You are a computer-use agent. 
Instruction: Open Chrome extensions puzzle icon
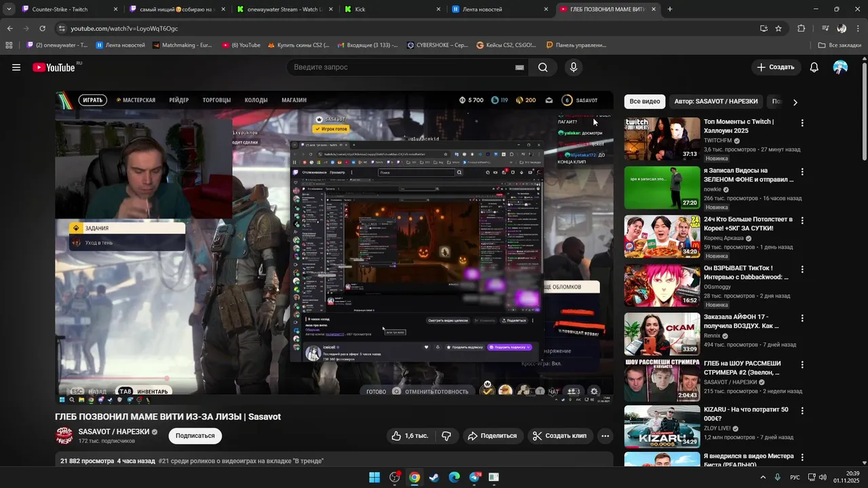click(801, 28)
